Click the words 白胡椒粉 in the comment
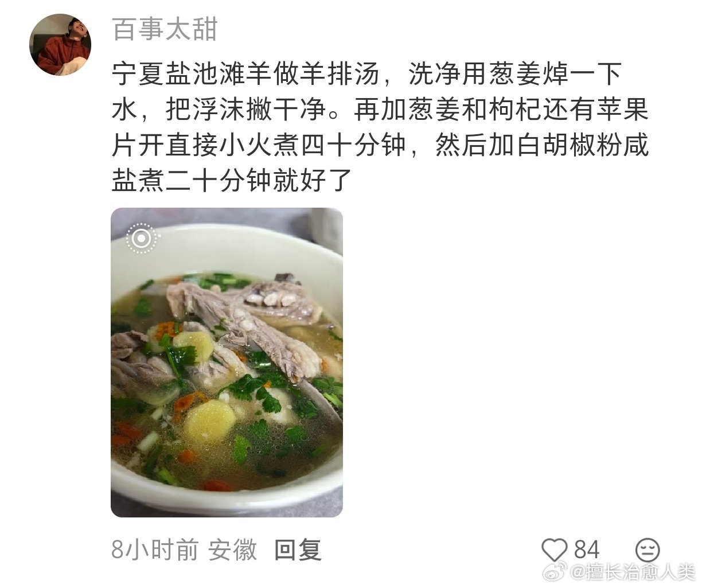Image resolution: width=702 pixels, height=588 pixels. pyautogui.click(x=568, y=145)
